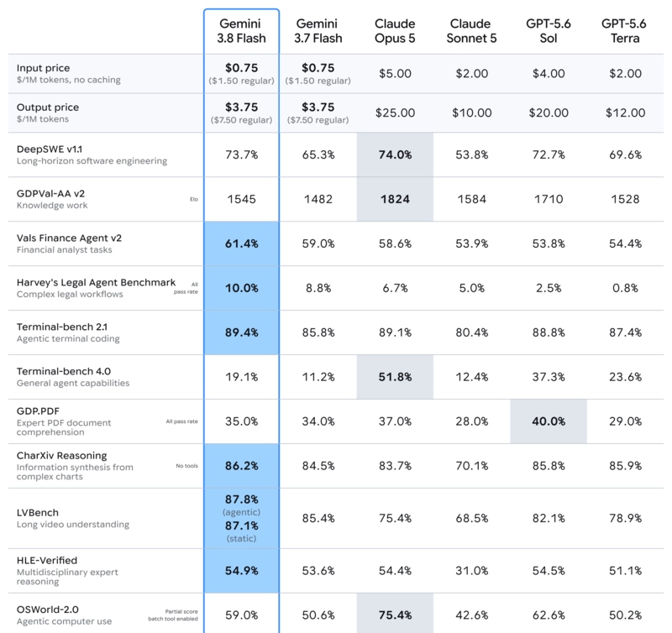Click the GPT-5.6 Terra column header
The image size is (672, 633).
pyautogui.click(x=625, y=31)
